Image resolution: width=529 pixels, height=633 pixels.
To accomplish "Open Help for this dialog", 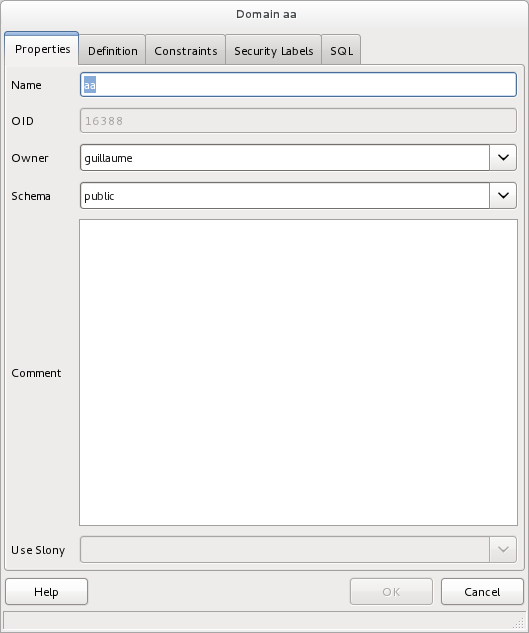I will point(46,591).
